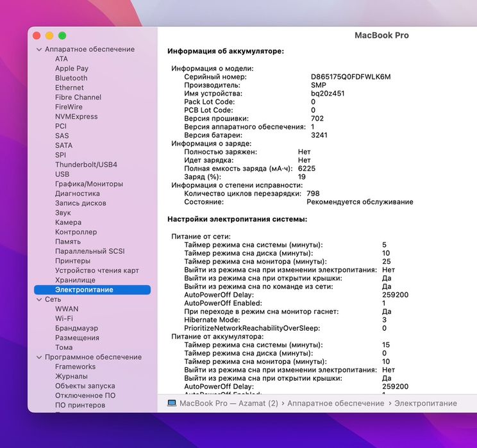Show Объекты запуска list
Screen dimensions: 477x448
click(85, 386)
